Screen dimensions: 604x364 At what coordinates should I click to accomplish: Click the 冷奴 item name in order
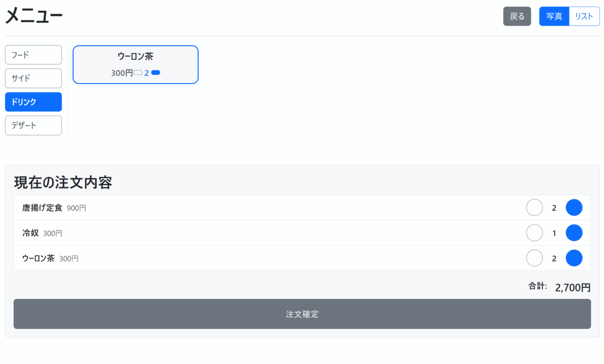pyautogui.click(x=30, y=233)
